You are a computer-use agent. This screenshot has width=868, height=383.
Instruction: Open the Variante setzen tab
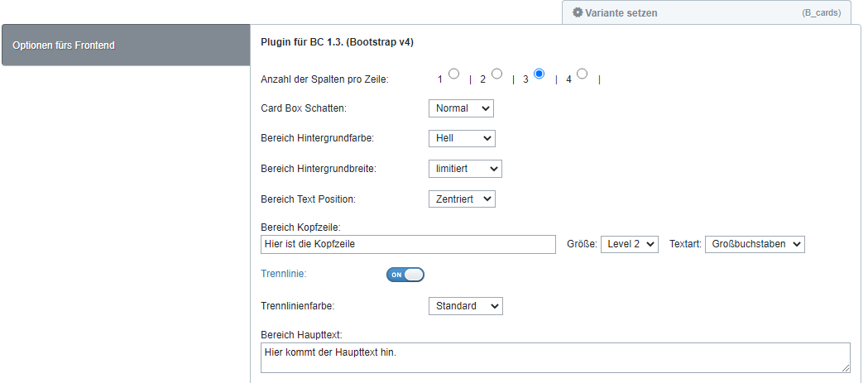621,13
